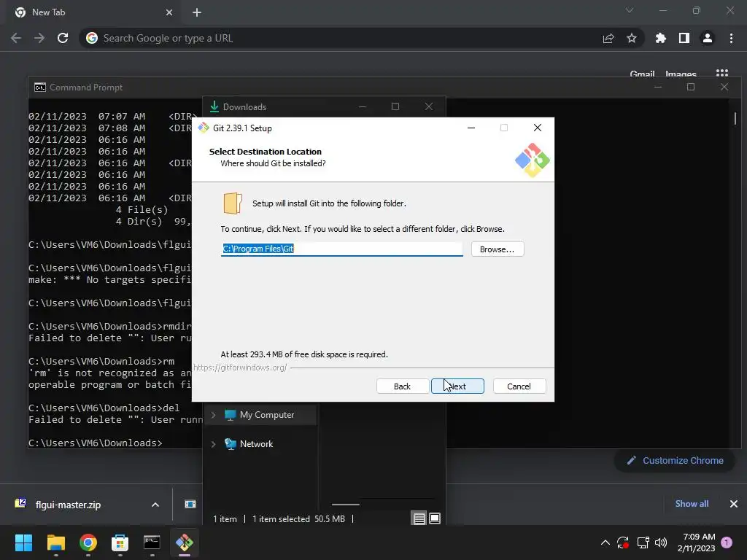This screenshot has height=560, width=747.
Task: Select Network in Downloads window
Action: (x=256, y=444)
